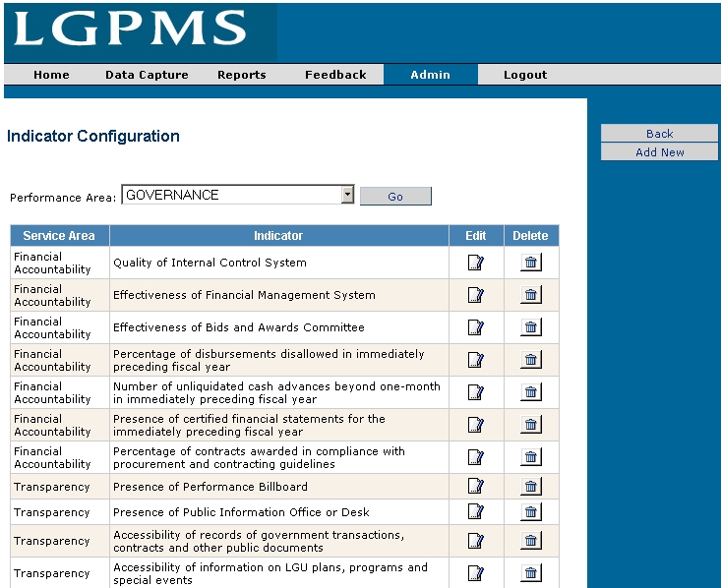Click the Service Area column header
721x588 pixels.
59,235
